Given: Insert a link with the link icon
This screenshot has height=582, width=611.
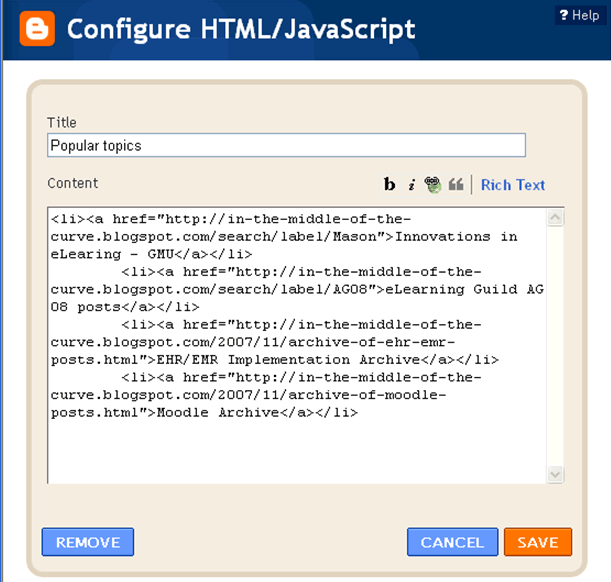Looking at the screenshot, I should (433, 185).
